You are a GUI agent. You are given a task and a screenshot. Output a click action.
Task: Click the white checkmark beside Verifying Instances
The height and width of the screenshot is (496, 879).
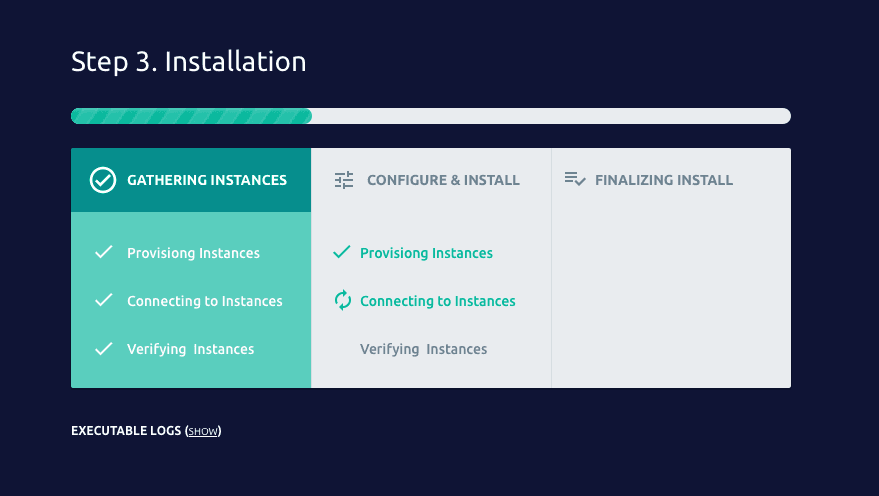click(103, 349)
